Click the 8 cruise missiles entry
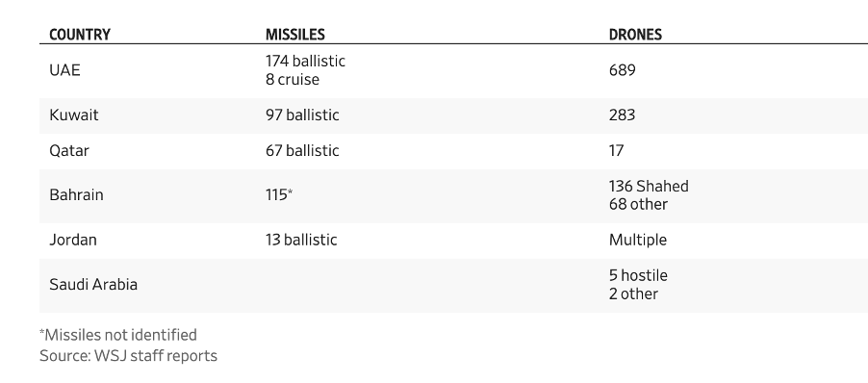 [x=293, y=79]
